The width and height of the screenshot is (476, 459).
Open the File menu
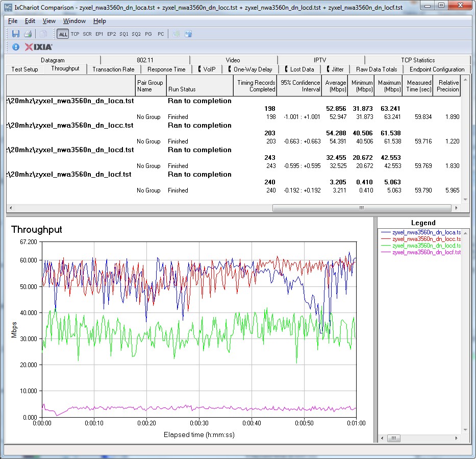12,21
